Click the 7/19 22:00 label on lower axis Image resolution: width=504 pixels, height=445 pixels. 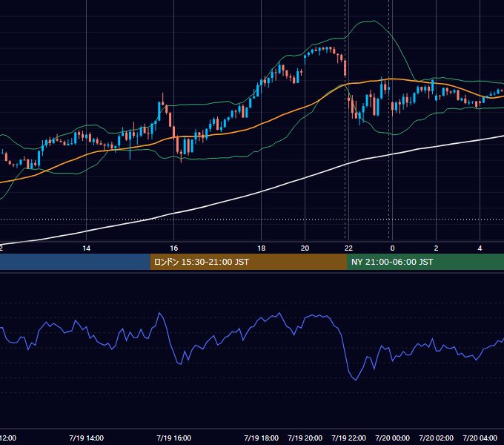tap(349, 438)
